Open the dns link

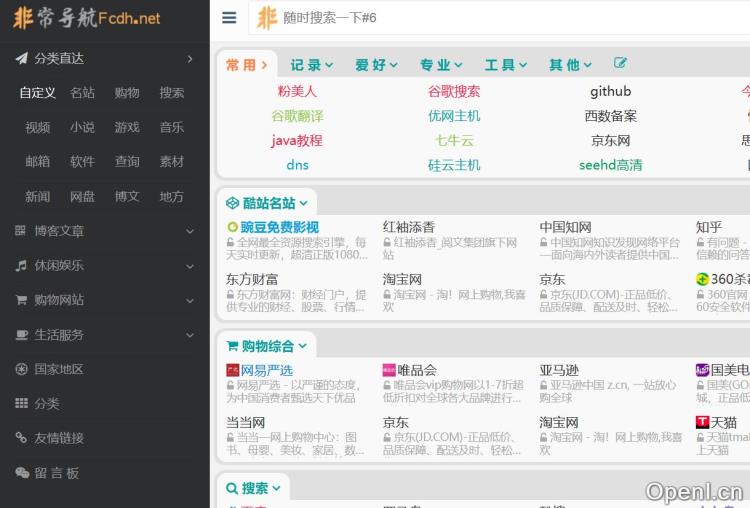(x=297, y=165)
